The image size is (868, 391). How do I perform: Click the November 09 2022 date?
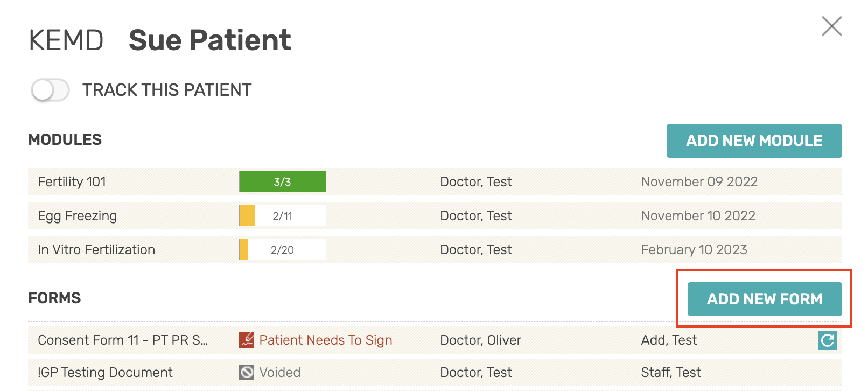(699, 181)
